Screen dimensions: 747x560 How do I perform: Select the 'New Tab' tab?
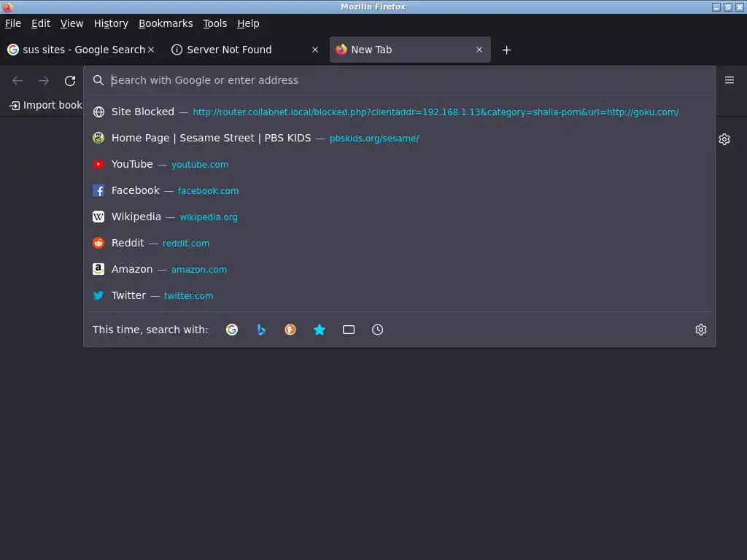click(x=410, y=50)
